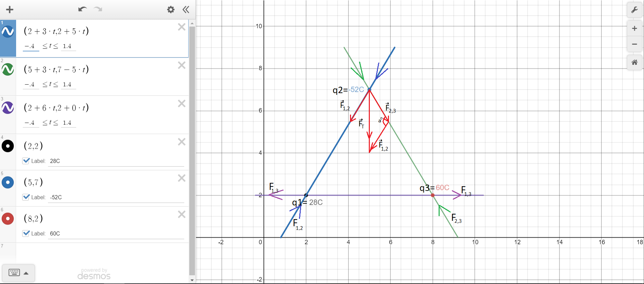The image size is (644, 284).
Task: Toggle visibility of green parametric line
Action: pyautogui.click(x=8, y=70)
